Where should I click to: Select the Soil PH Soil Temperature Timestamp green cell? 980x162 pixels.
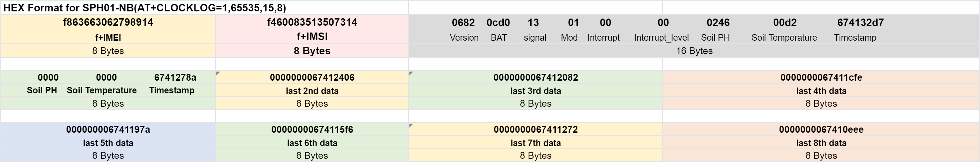(x=108, y=90)
